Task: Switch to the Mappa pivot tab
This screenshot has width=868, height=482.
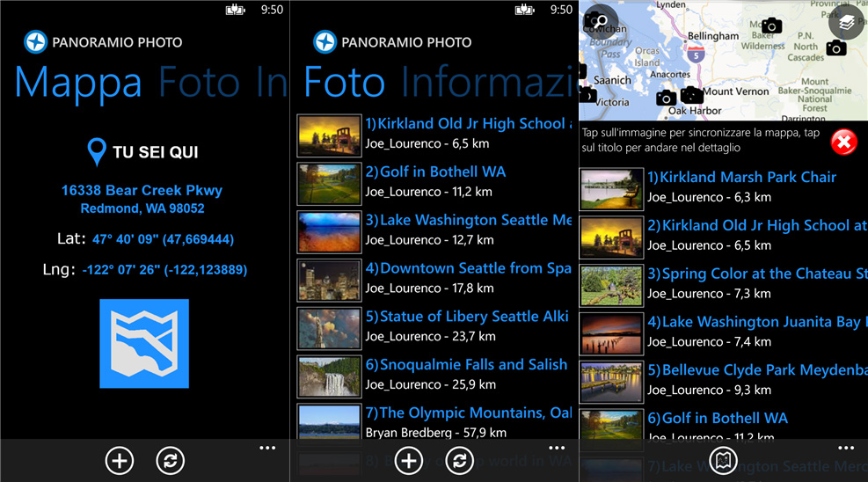Action: 78,83
